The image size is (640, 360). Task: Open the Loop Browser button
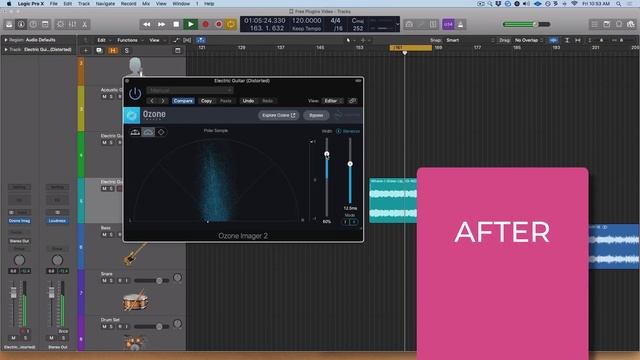pos(619,24)
